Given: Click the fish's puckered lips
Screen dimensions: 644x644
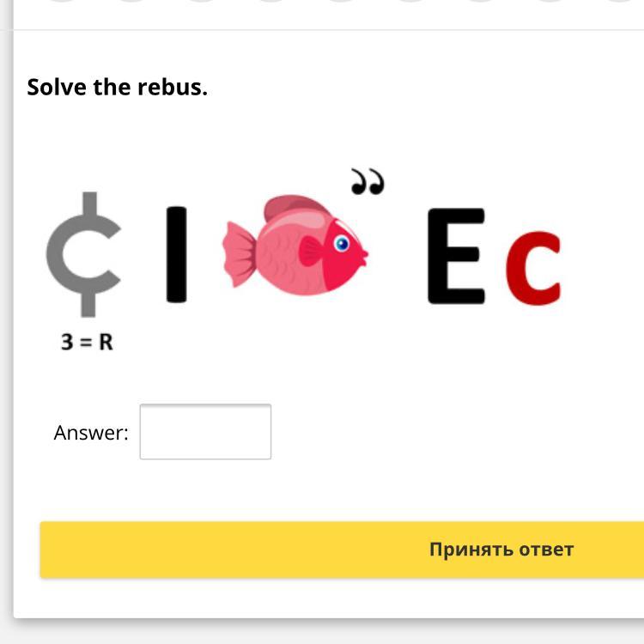Looking at the screenshot, I should (x=364, y=256).
